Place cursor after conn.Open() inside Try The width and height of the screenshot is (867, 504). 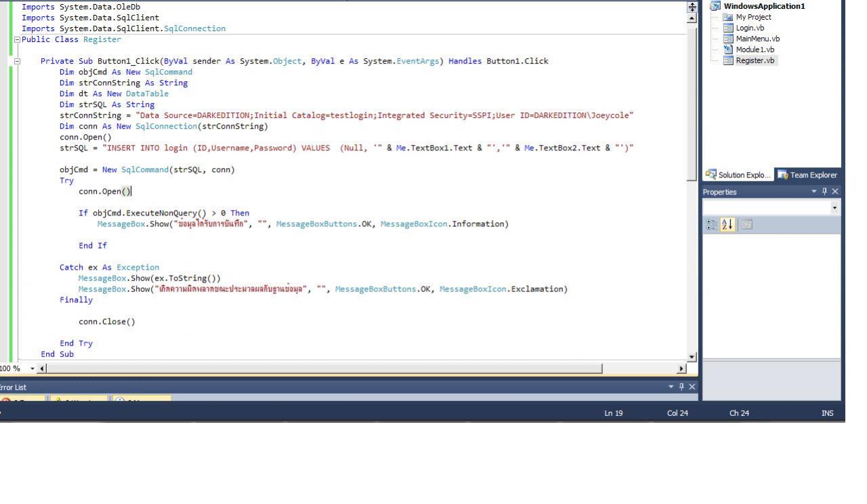tap(131, 191)
